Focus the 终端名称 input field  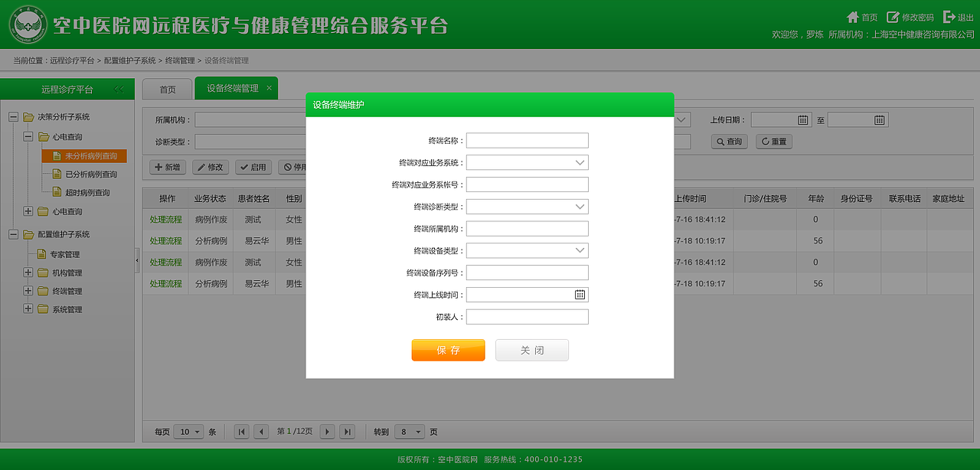click(x=528, y=141)
